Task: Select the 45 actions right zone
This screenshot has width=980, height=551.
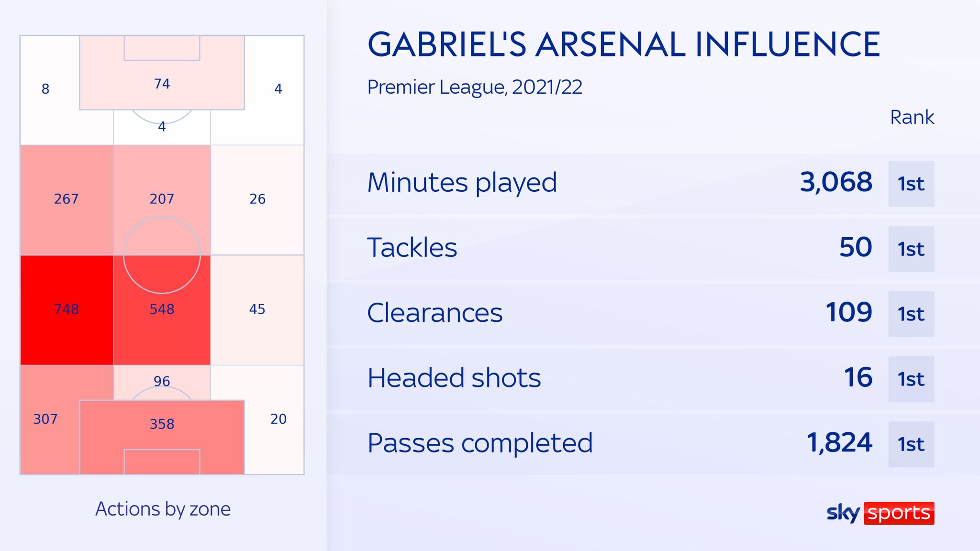Action: 257,310
